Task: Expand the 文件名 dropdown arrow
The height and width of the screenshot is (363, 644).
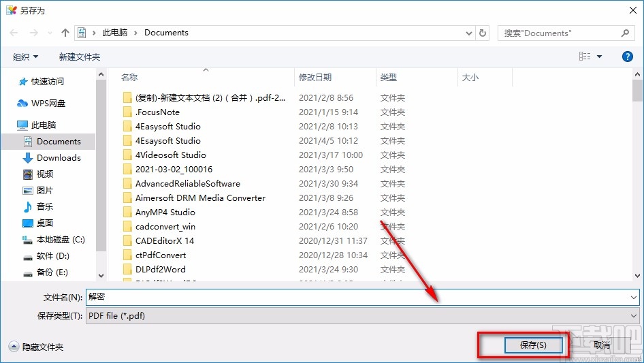Action: pyautogui.click(x=634, y=297)
